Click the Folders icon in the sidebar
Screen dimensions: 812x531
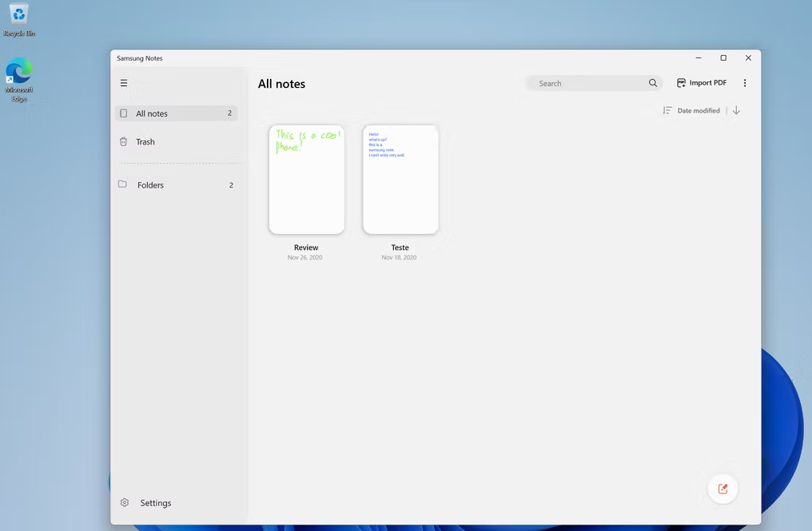tap(123, 184)
